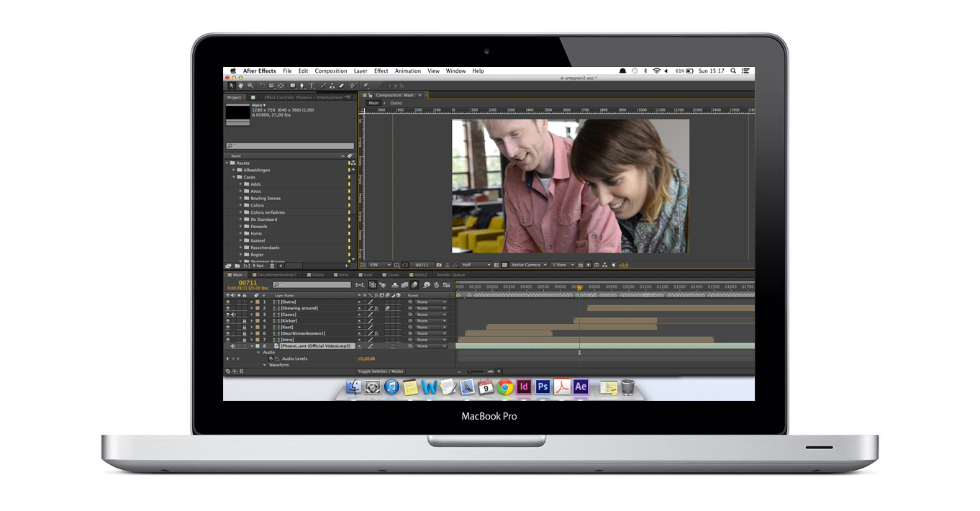Select the Pan Behind anchor tool

coord(281,86)
